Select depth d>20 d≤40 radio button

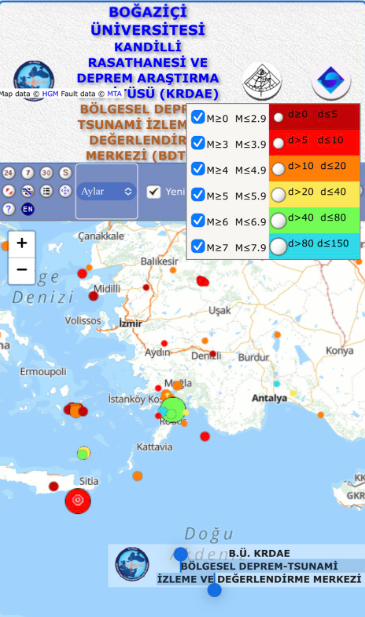click(278, 195)
